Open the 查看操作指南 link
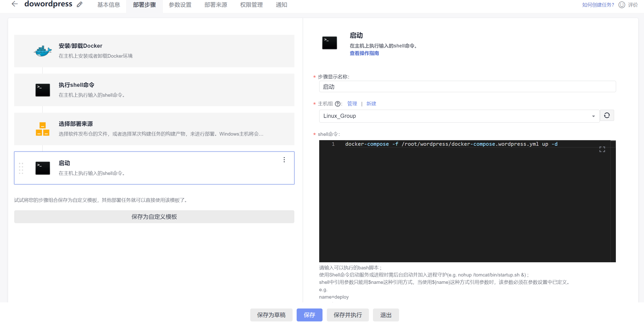This screenshot has width=644, height=326. tap(364, 53)
